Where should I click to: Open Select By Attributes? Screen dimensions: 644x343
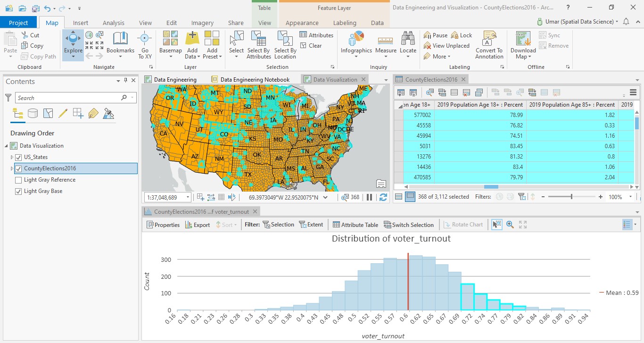(x=258, y=45)
